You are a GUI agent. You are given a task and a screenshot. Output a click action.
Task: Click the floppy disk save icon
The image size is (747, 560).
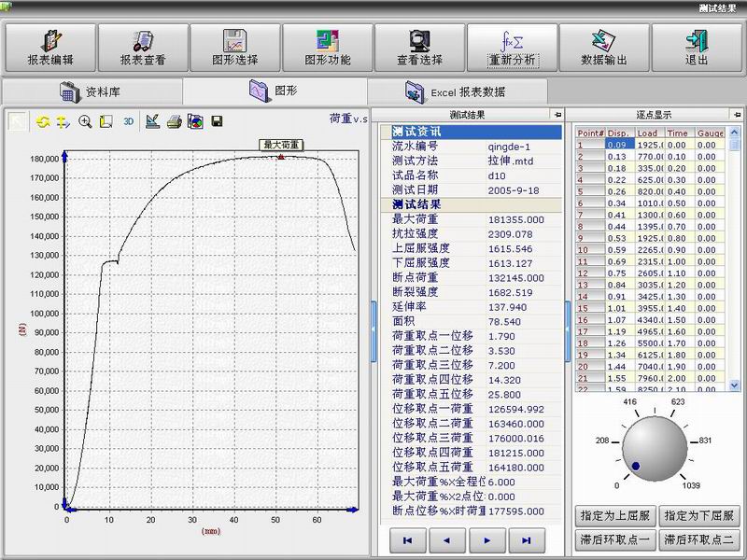point(217,121)
